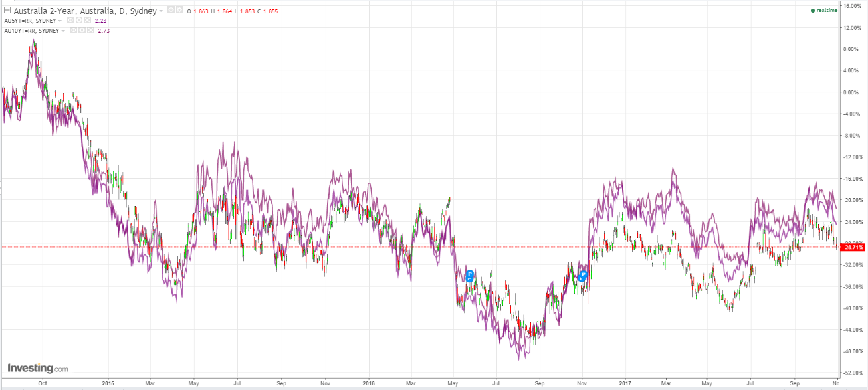The width and height of the screenshot is (868, 390).
Task: Open AU10YT=RR format settings gear
Action: coord(82,30)
